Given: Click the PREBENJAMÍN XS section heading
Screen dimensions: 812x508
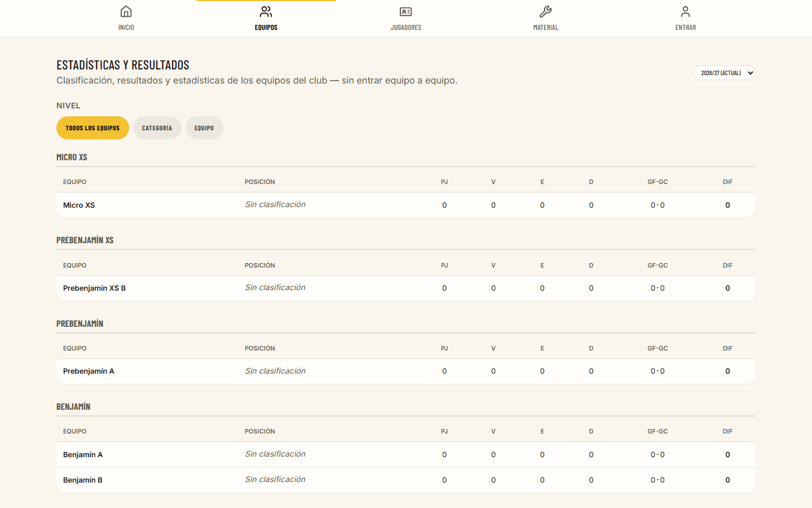Looking at the screenshot, I should [85, 240].
